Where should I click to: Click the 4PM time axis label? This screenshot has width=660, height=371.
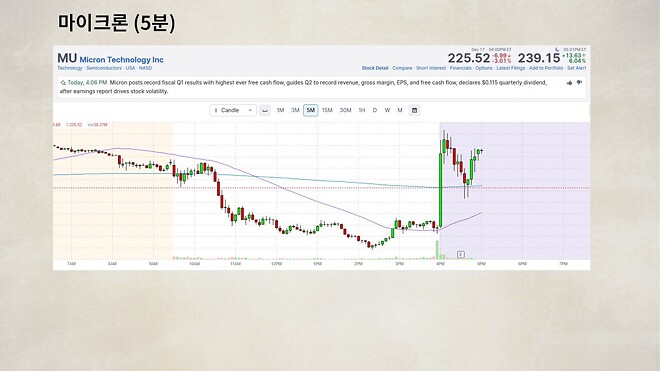[440, 264]
